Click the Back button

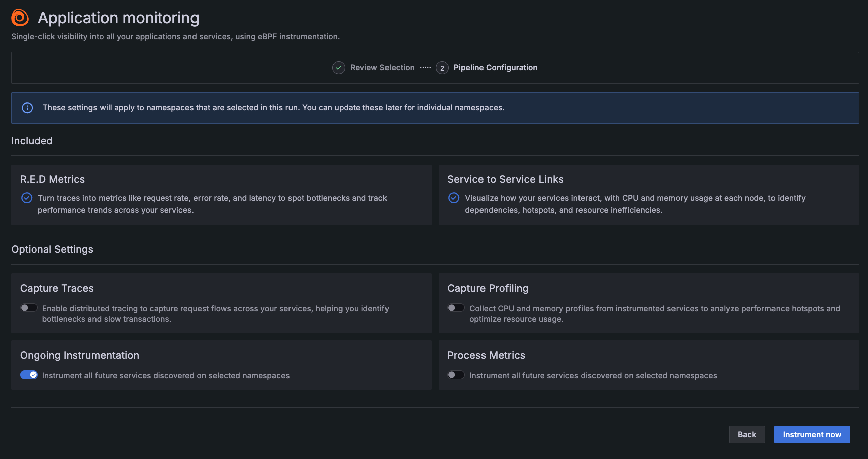(x=747, y=434)
